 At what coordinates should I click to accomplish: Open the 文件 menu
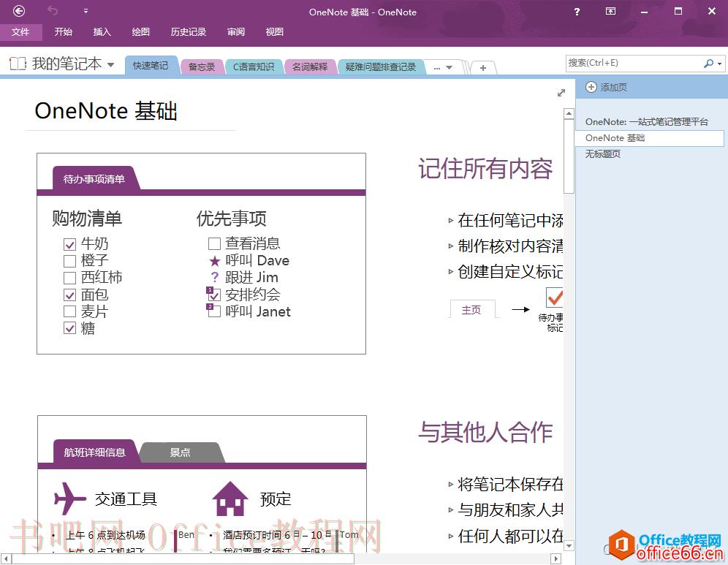coord(20,32)
